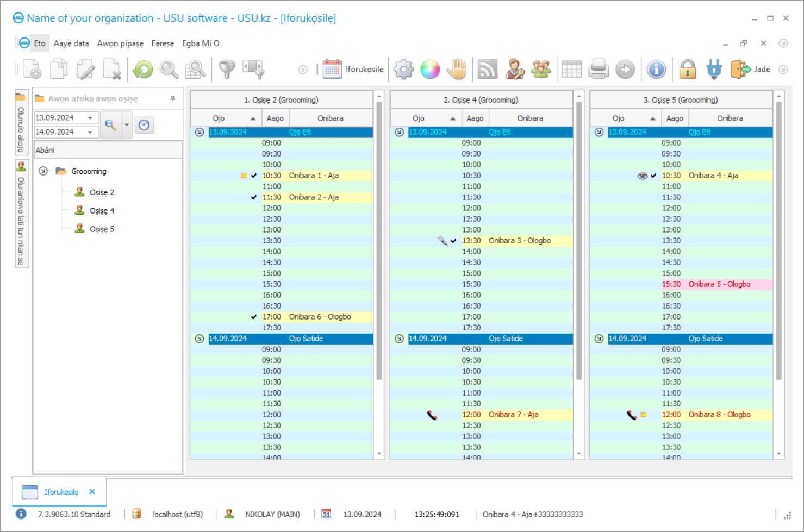
Task: Click the magnifier search toolbar icon
Action: coord(169,70)
